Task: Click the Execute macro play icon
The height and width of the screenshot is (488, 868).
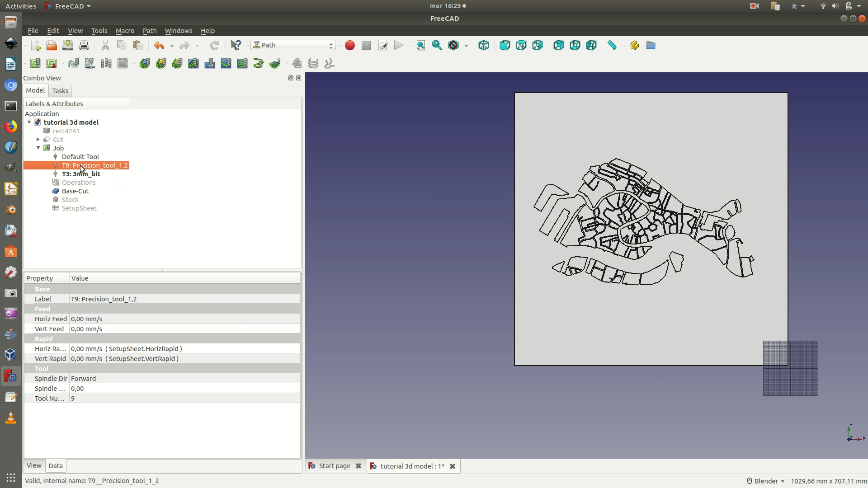Action: 399,45
